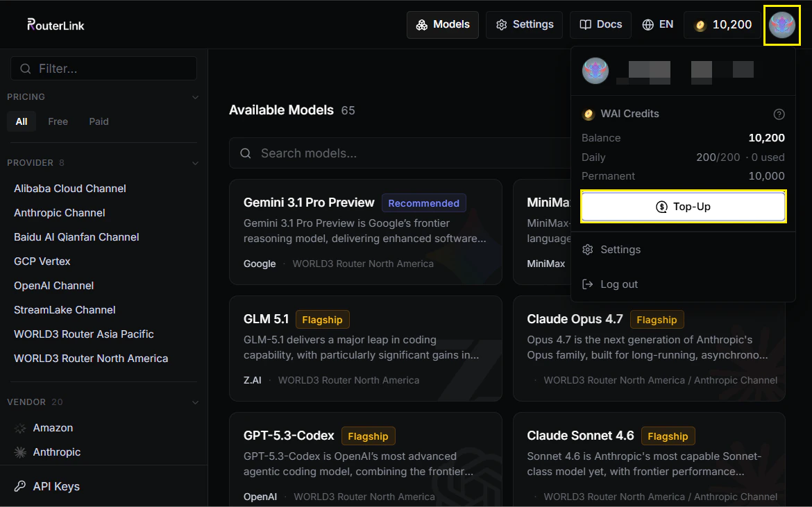Collapse the Pricing section chevron

pos(195,97)
